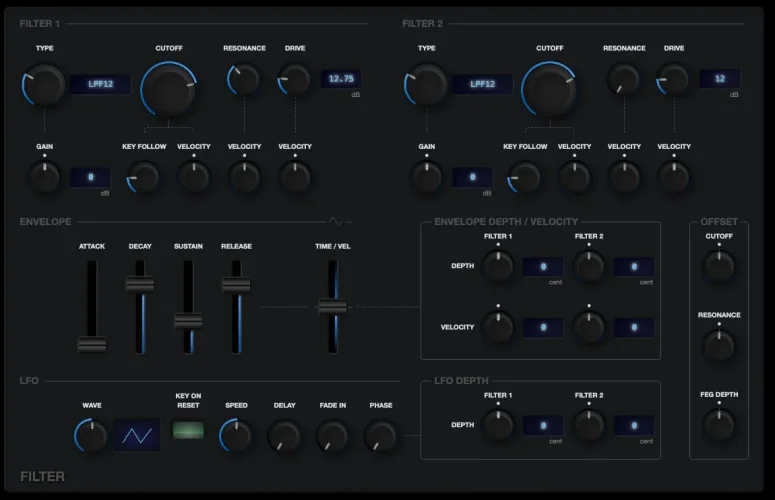Click the envelope Attack slider handle
This screenshot has width=775, height=500.
(92, 345)
